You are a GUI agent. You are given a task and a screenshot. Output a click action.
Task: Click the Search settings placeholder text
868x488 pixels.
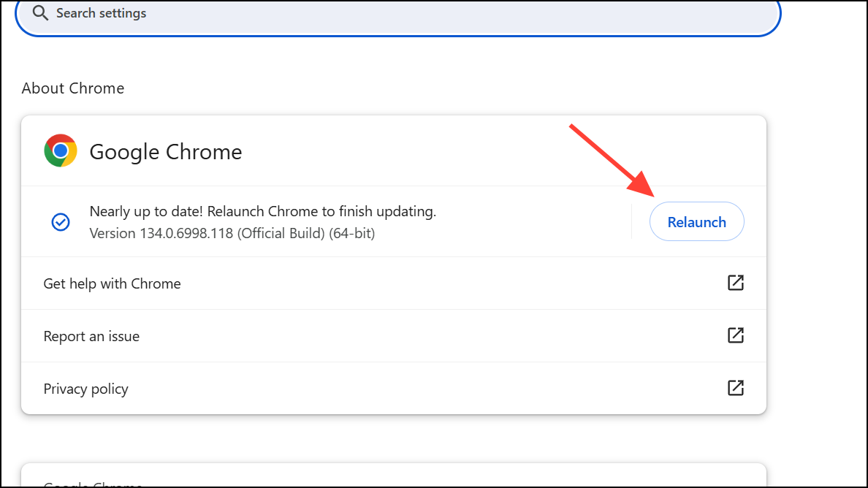[x=102, y=12]
